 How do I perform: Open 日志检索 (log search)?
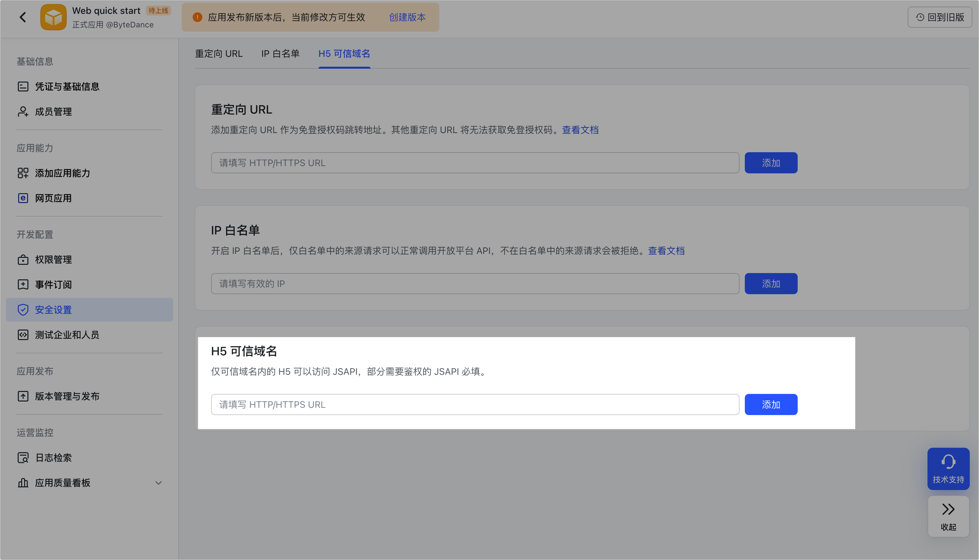pyautogui.click(x=53, y=458)
